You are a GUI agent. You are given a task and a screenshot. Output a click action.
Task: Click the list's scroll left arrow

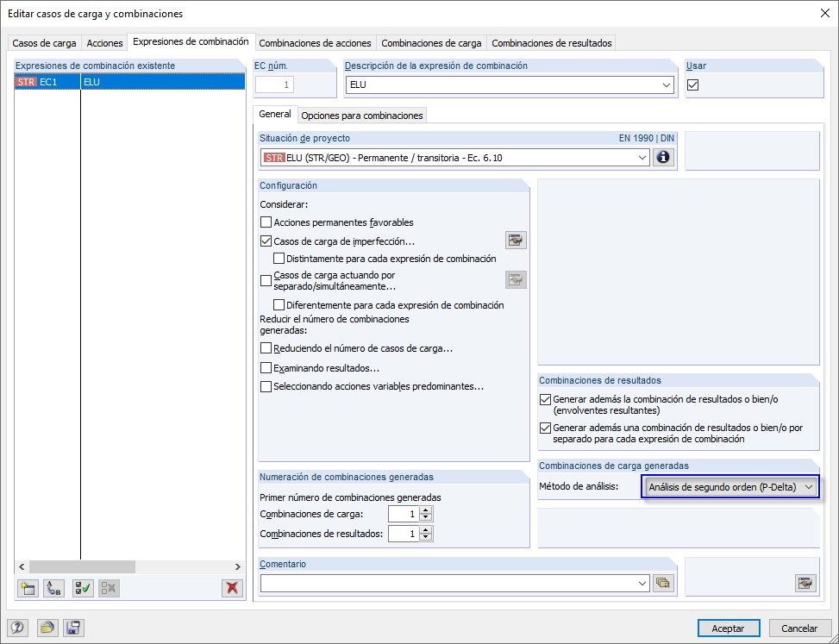tap(22, 566)
